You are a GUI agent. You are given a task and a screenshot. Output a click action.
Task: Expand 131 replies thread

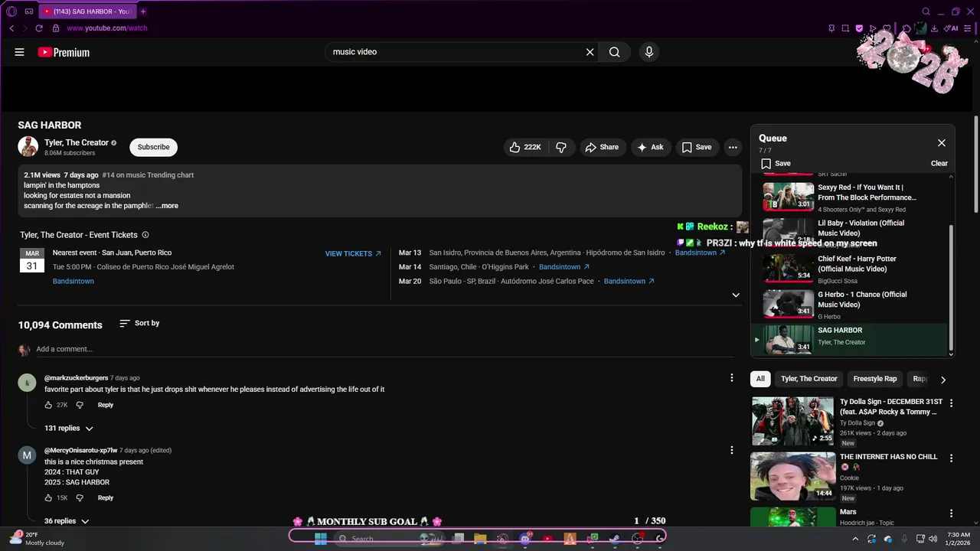click(69, 429)
